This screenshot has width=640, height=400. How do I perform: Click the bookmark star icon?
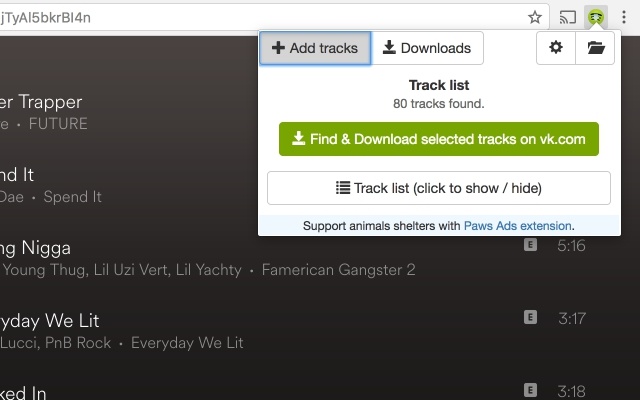(534, 17)
